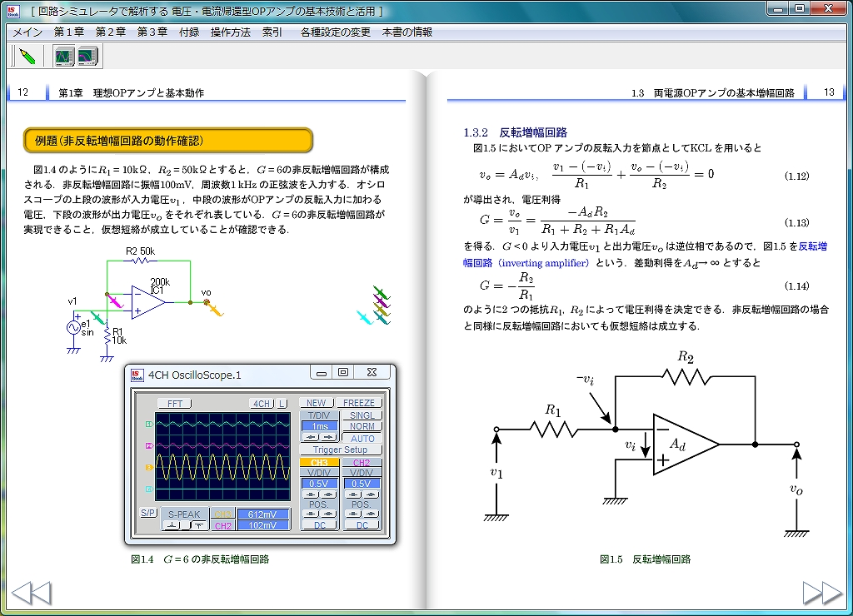Toggle FREEZE on the oscilloscope
Screen dimensions: 853x616
coord(359,403)
